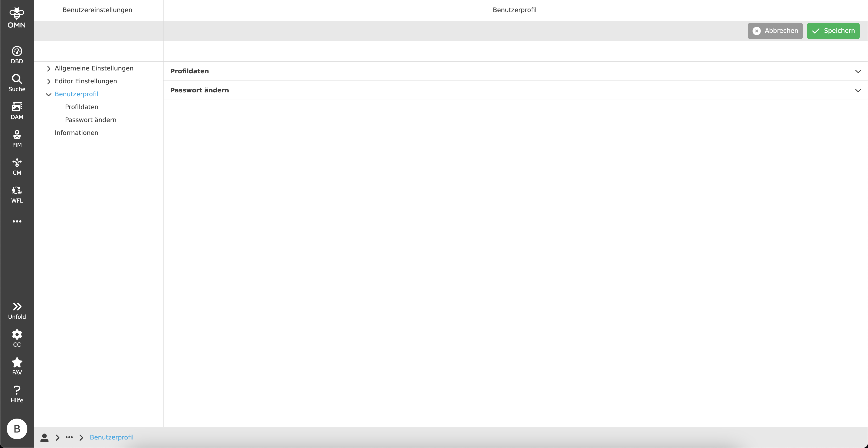This screenshot has height=448, width=868.
Task: Expand the Passwort ändern section chevron
Action: click(858, 91)
